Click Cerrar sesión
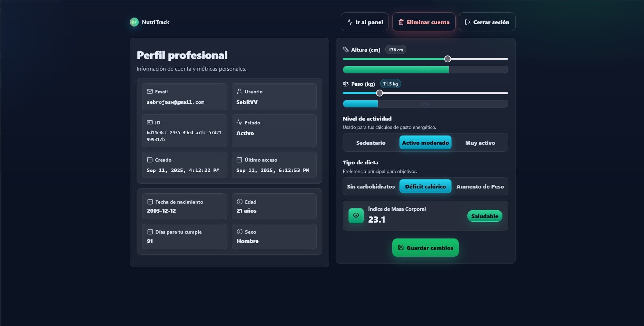The height and width of the screenshot is (326, 644). (487, 22)
